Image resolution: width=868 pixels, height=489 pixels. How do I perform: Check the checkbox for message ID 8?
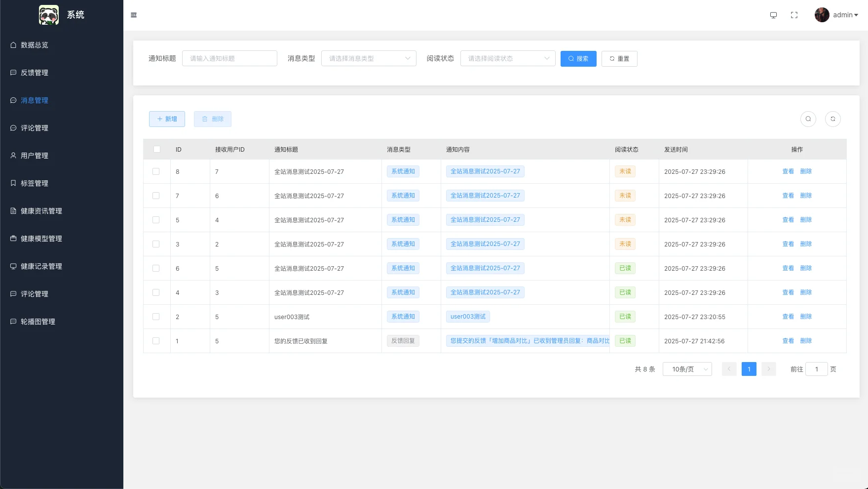click(x=156, y=171)
